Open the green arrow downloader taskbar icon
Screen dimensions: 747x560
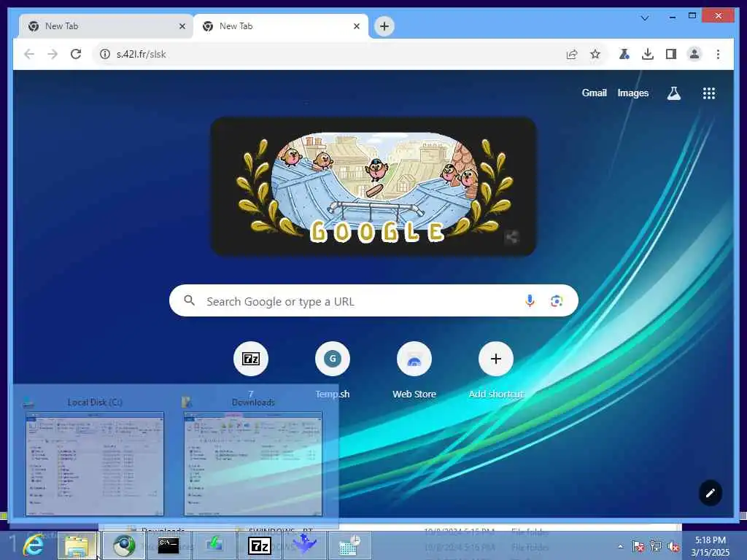pos(214,545)
